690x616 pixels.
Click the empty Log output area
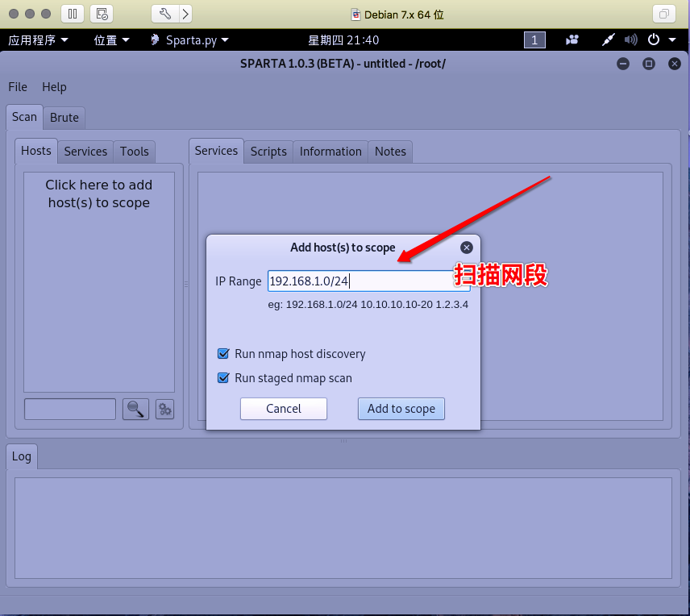pos(343,528)
